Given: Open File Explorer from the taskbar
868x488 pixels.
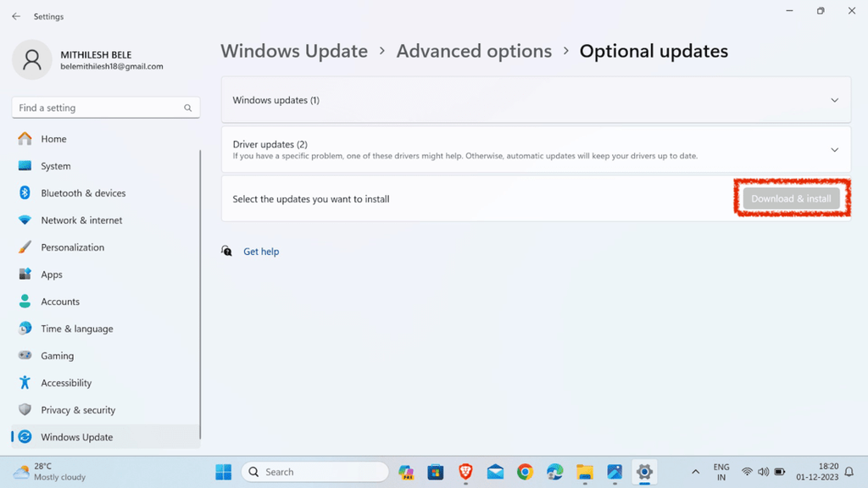Looking at the screenshot, I should (x=584, y=472).
